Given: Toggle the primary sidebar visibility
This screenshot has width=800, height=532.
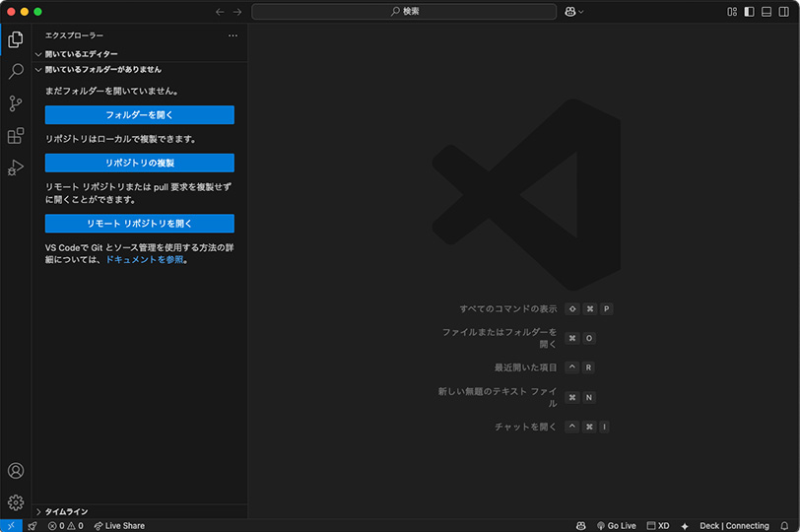Looking at the screenshot, I should (750, 12).
